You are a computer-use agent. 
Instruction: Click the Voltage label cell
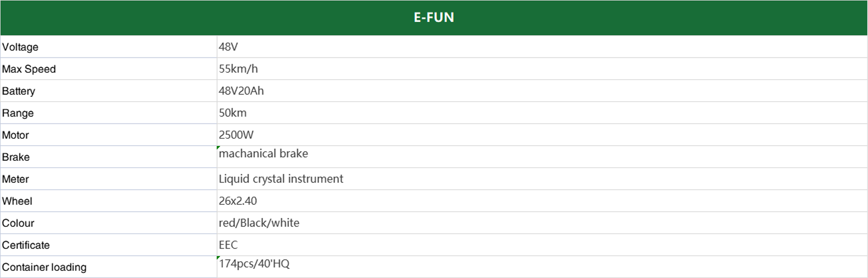(x=108, y=47)
